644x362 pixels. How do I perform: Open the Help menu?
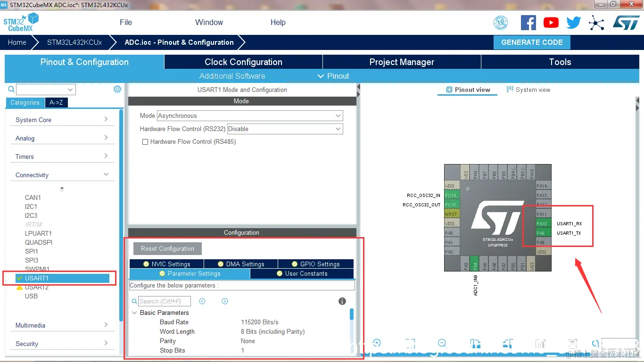coord(278,23)
